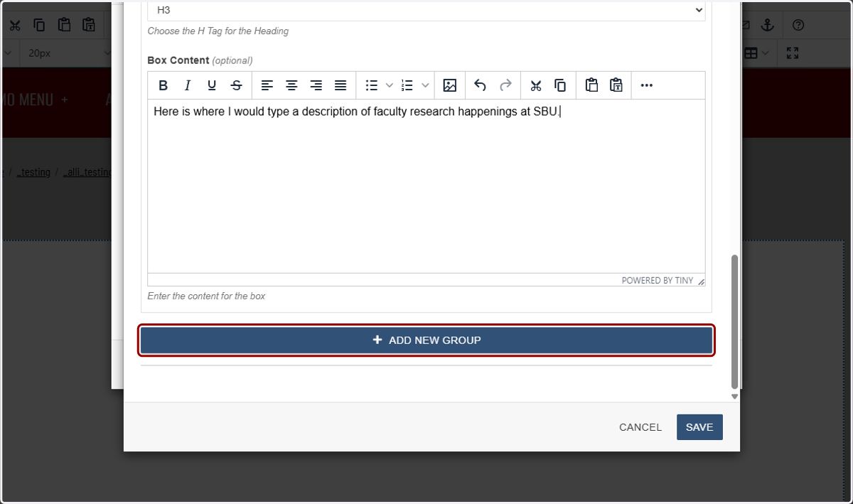Toggle fullscreen in background editor toolbar

coord(793,53)
